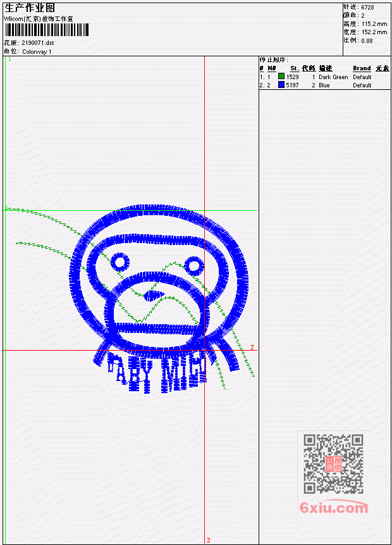This screenshot has height=545, width=392.
Task: Click the barcode under the studio name
Action: pyautogui.click(x=47, y=30)
